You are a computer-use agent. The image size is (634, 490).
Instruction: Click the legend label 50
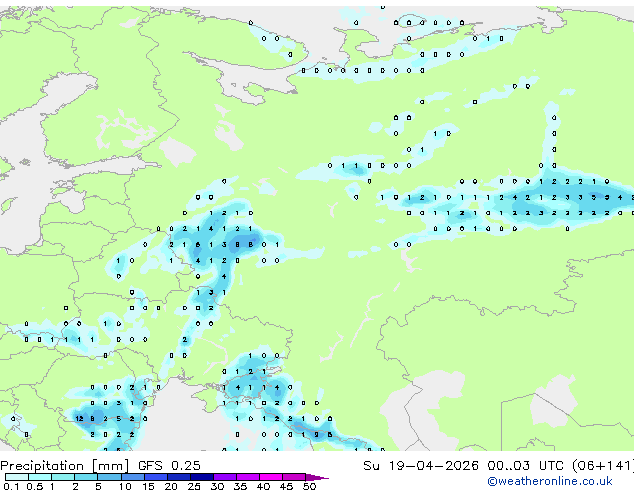pos(310,486)
